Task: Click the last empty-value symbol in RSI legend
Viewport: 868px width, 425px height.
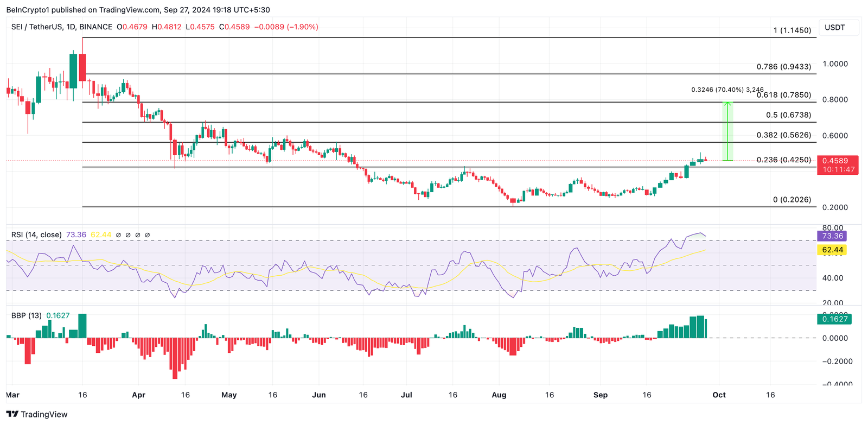Action: point(148,235)
